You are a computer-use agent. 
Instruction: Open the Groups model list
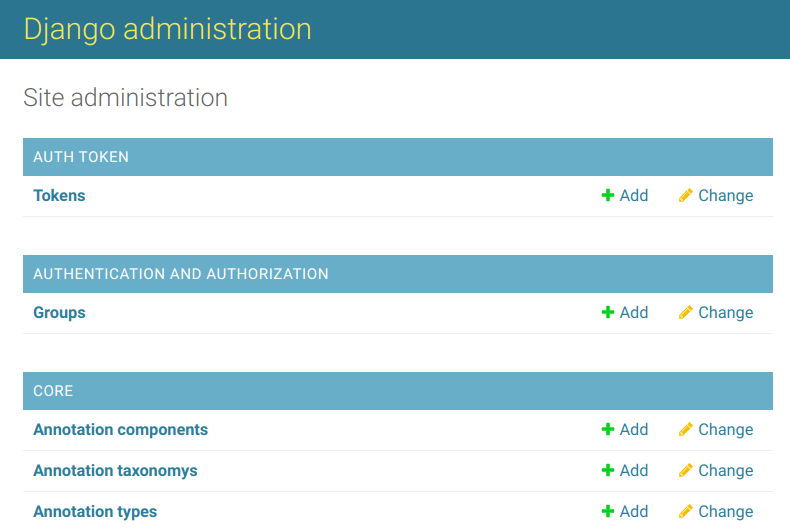pos(59,313)
